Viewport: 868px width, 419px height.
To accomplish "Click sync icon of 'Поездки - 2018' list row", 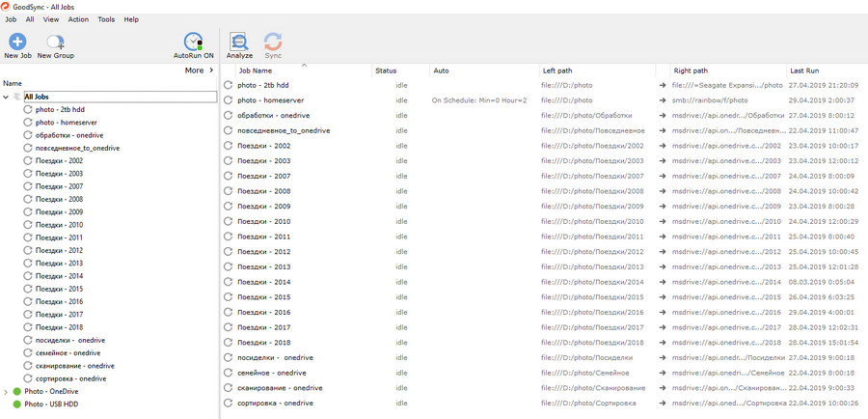I will click(x=228, y=343).
